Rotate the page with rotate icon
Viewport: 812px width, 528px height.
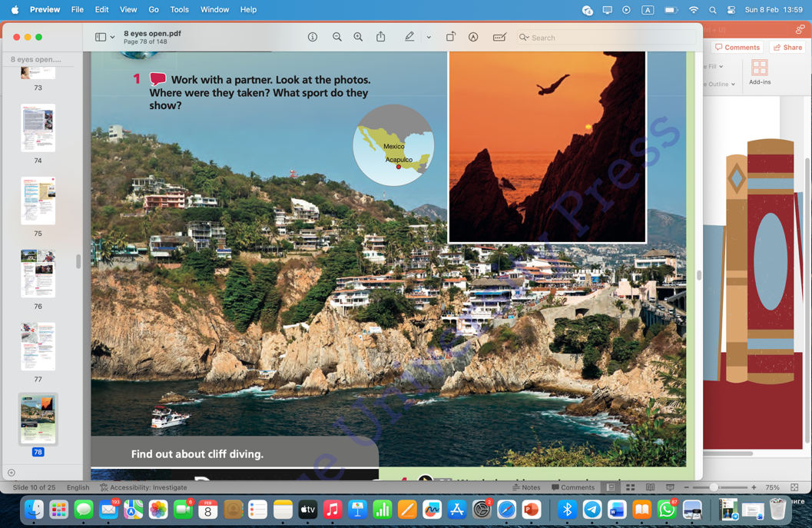pyautogui.click(x=450, y=37)
